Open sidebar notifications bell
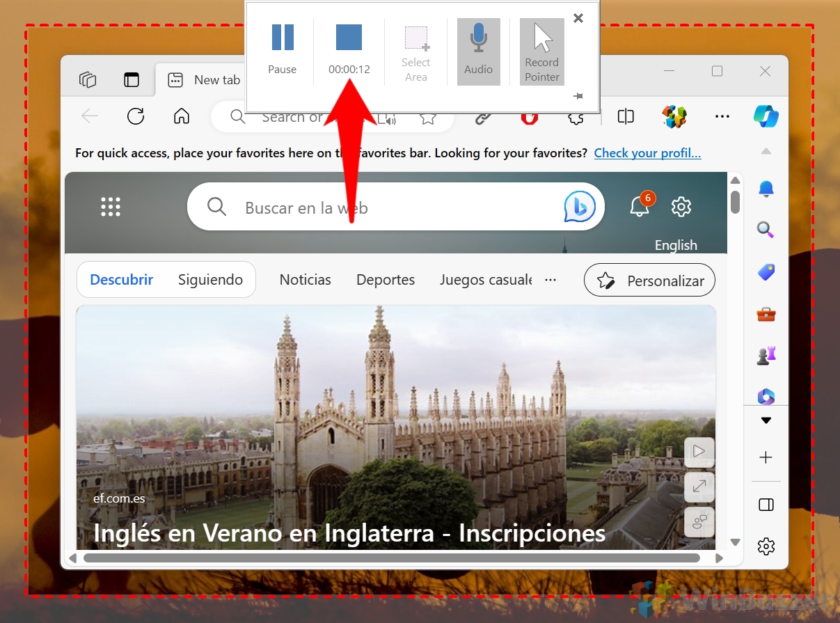 point(766,189)
